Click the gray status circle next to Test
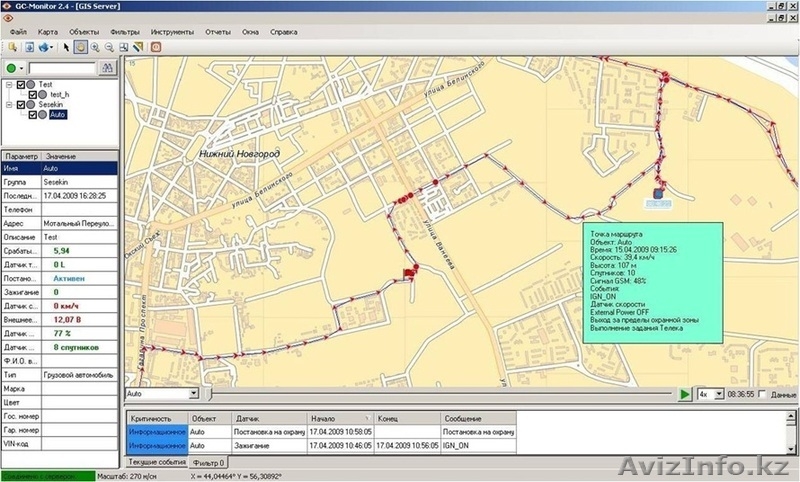Viewport: 800px width, 482px height. click(31, 84)
